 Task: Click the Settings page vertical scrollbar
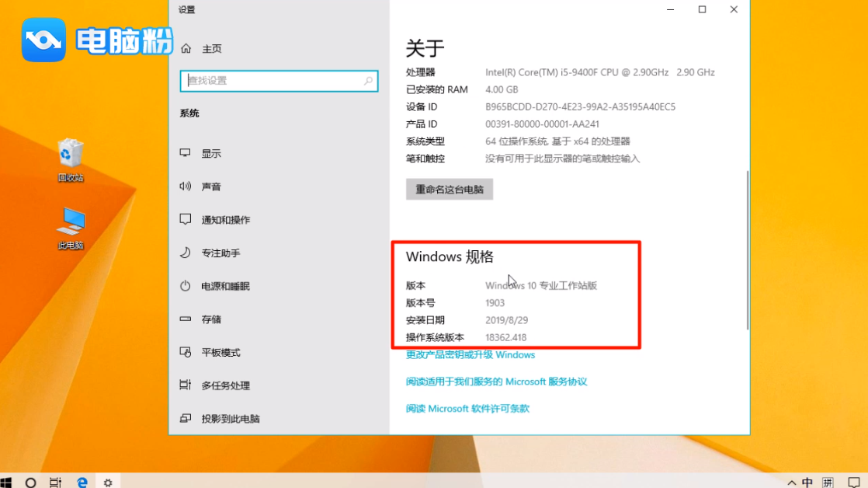click(748, 249)
